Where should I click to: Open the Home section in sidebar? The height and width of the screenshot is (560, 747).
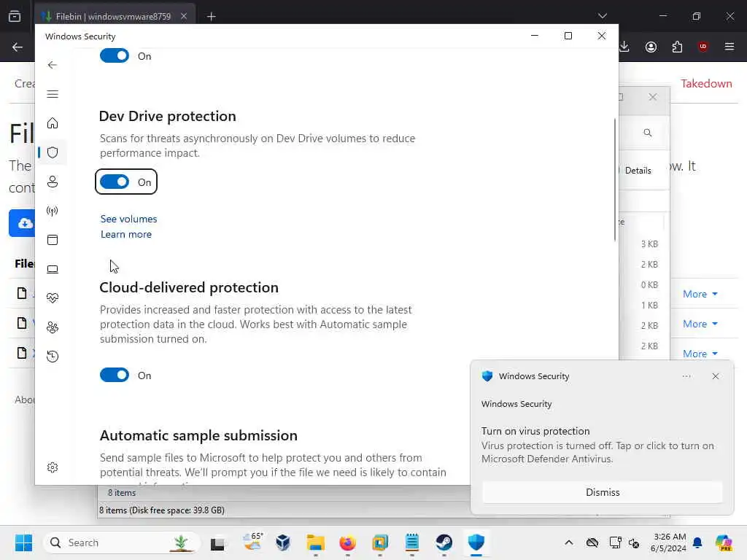[53, 123]
